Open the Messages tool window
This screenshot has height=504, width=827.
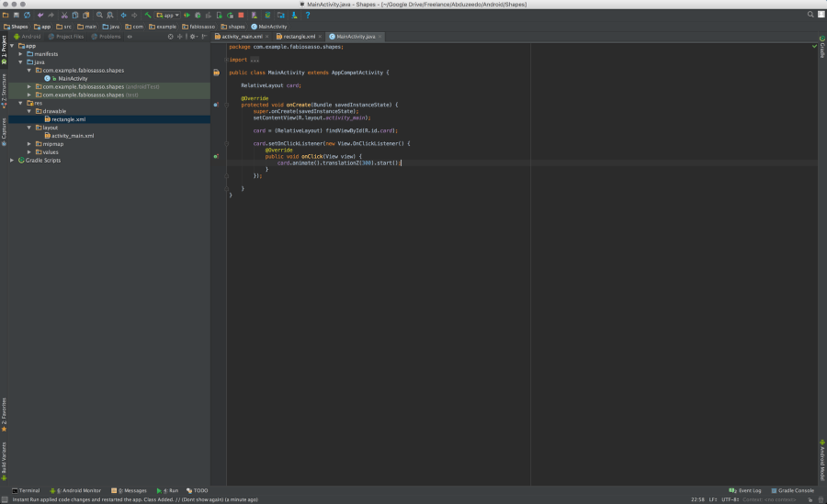point(130,490)
